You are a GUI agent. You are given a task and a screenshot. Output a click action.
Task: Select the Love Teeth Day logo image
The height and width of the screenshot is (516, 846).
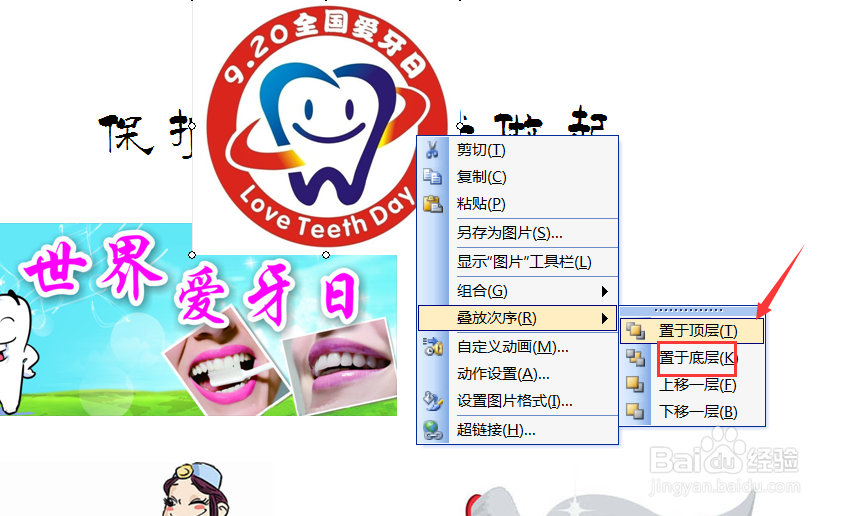click(x=325, y=125)
